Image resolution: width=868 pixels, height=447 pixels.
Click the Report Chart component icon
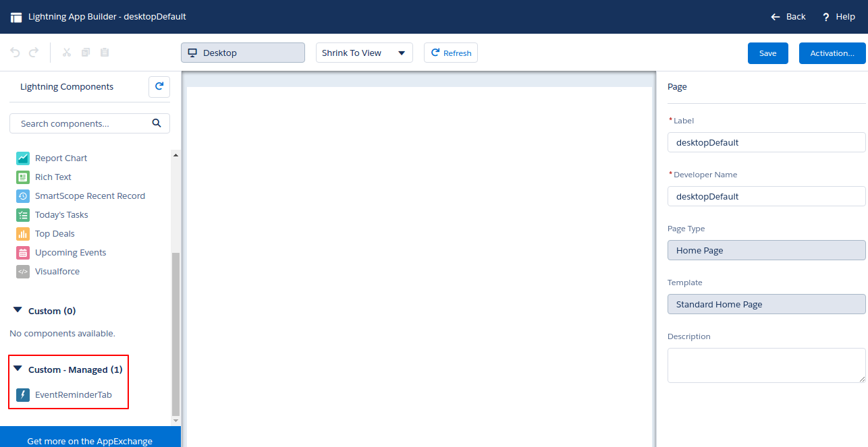(x=23, y=158)
